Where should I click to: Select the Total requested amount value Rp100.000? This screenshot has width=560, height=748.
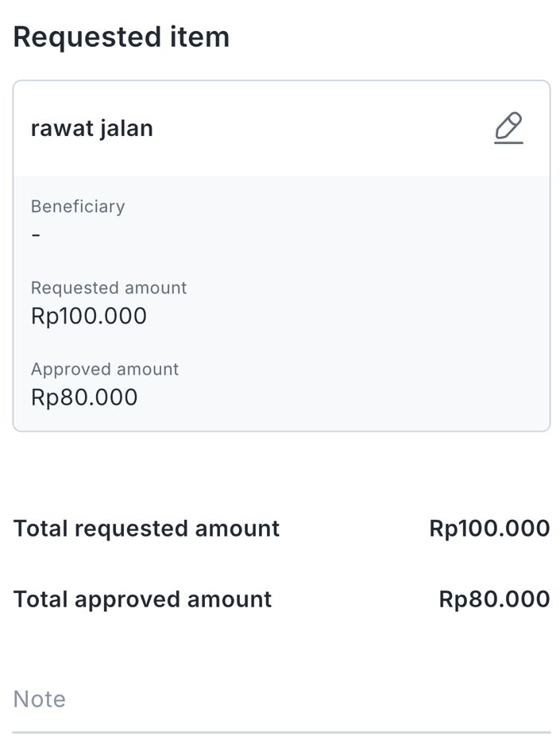point(489,529)
